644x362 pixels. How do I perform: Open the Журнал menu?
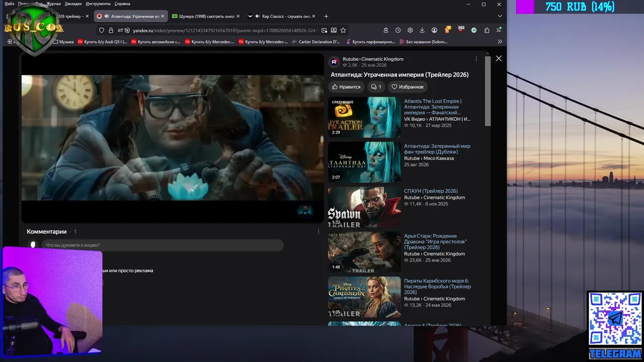tap(53, 4)
